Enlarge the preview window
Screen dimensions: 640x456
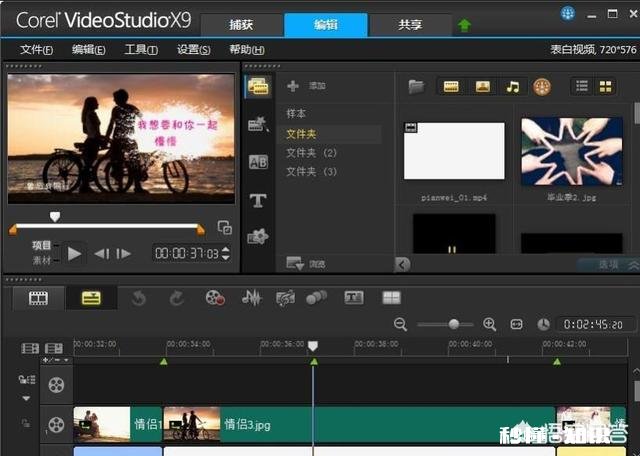click(224, 228)
